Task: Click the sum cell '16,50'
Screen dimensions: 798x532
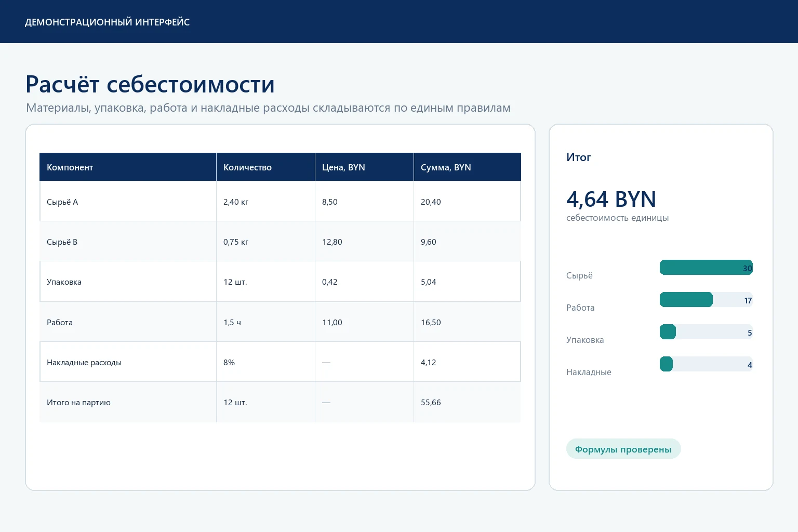Action: (467, 322)
